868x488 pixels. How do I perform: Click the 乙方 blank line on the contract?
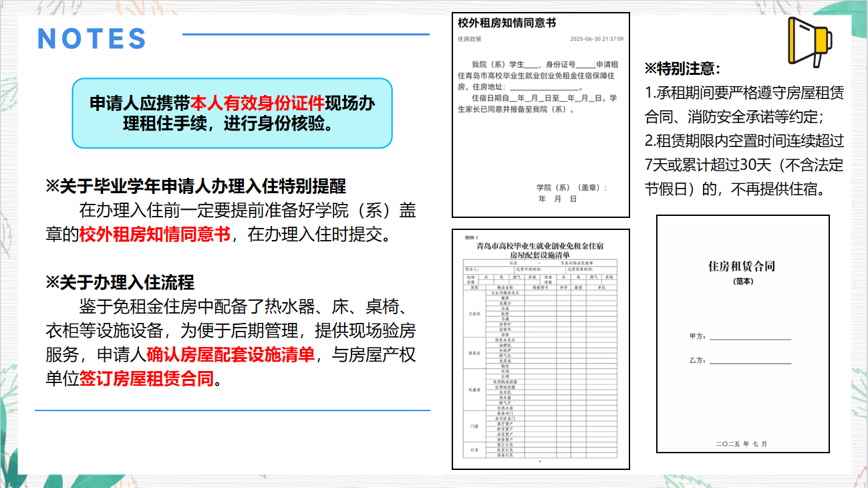(750, 361)
